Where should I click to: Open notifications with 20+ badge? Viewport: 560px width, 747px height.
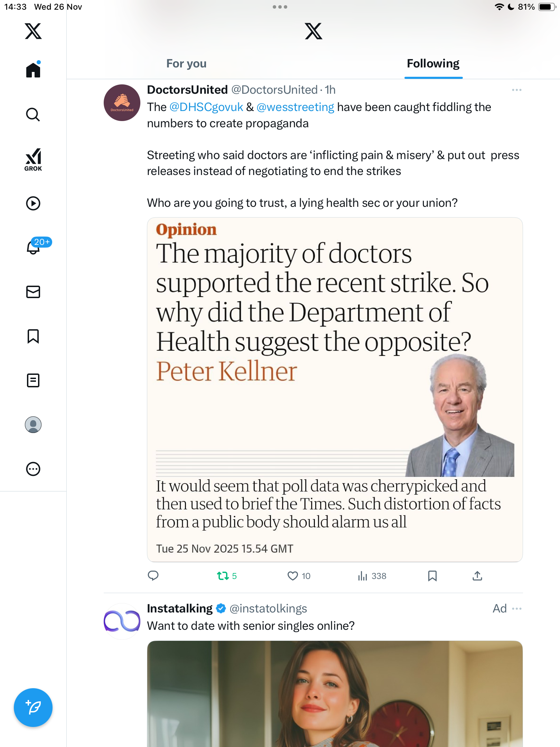(x=34, y=247)
